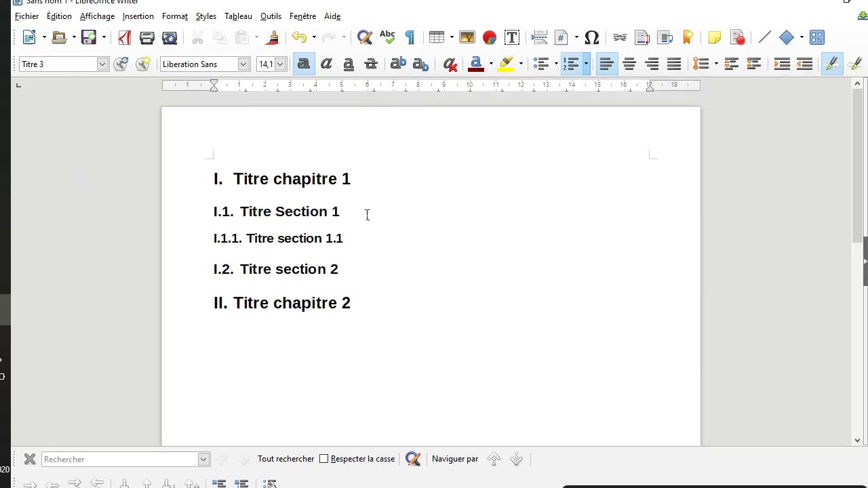Close the find toolbar

tap(30, 460)
